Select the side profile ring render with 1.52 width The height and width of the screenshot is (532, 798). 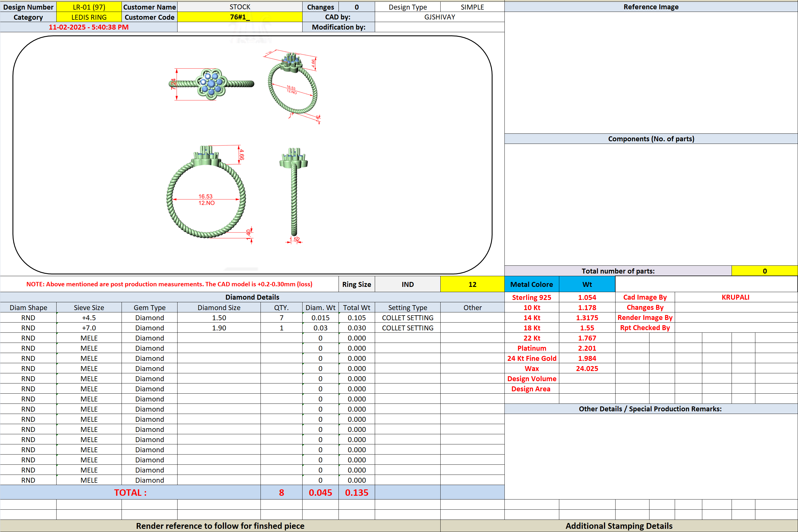(x=294, y=196)
